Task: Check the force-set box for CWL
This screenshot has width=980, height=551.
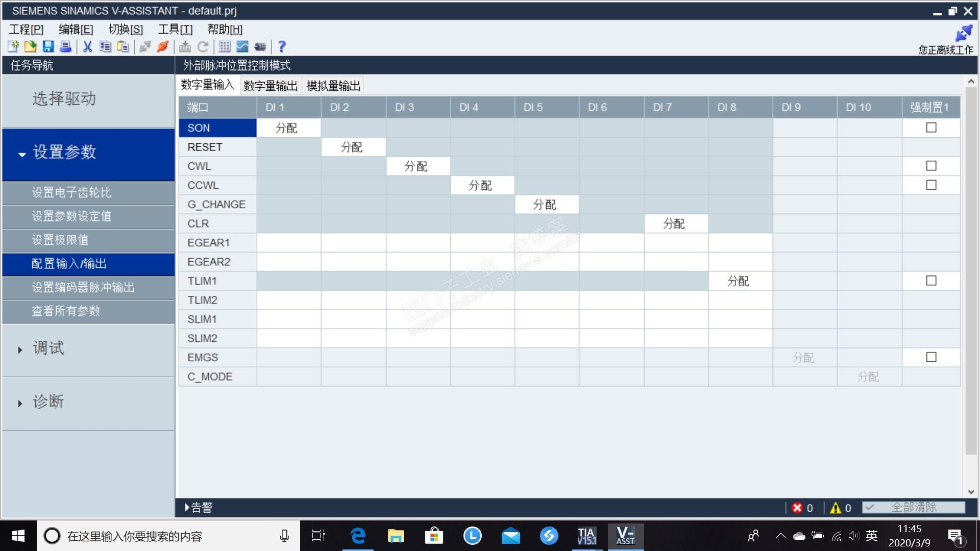Action: tap(931, 166)
